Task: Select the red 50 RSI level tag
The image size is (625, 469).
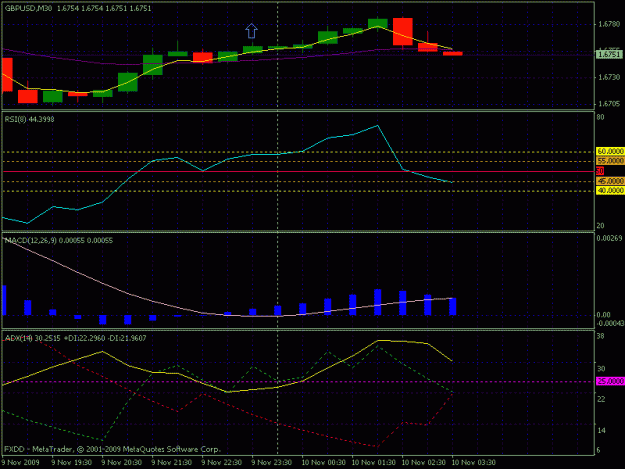Action: [600, 171]
